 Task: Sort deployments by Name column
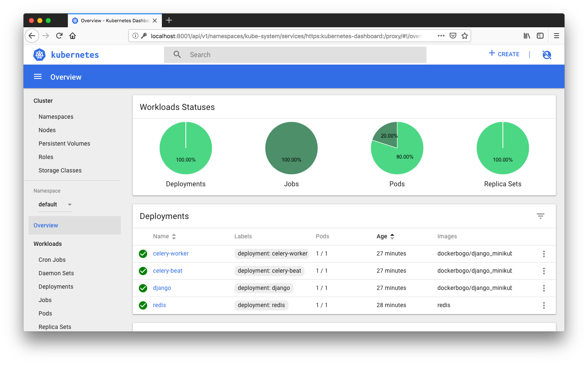click(x=164, y=237)
